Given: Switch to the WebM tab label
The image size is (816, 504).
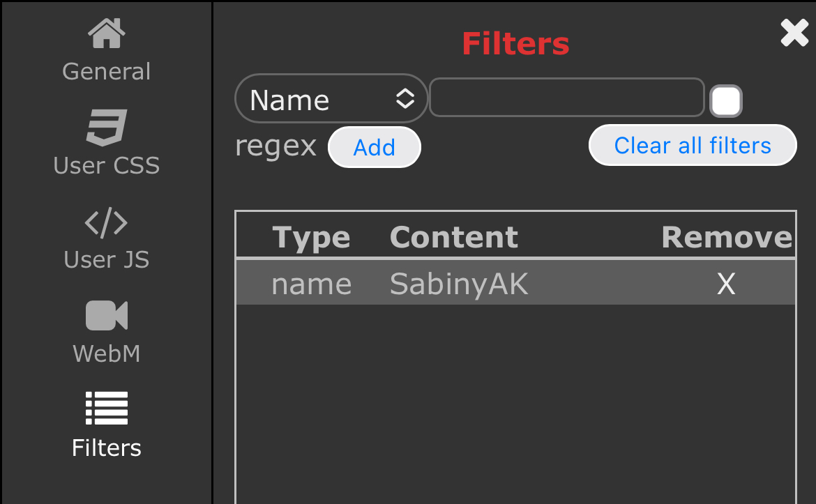Looking at the screenshot, I should pyautogui.click(x=107, y=353).
